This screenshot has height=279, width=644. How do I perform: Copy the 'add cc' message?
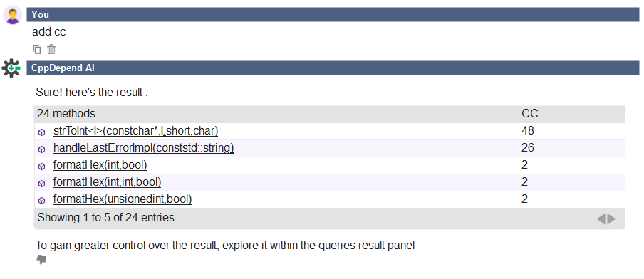[37, 49]
